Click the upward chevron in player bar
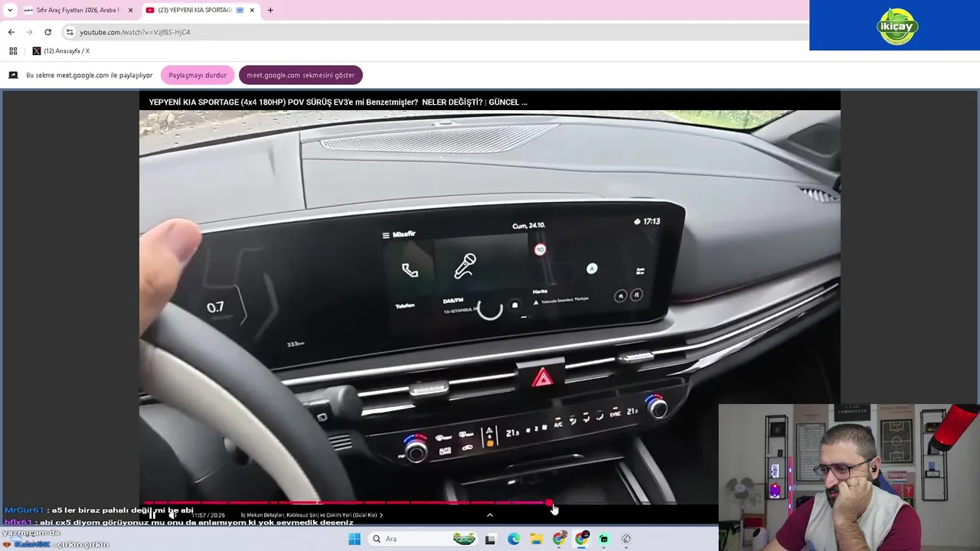 [490, 515]
